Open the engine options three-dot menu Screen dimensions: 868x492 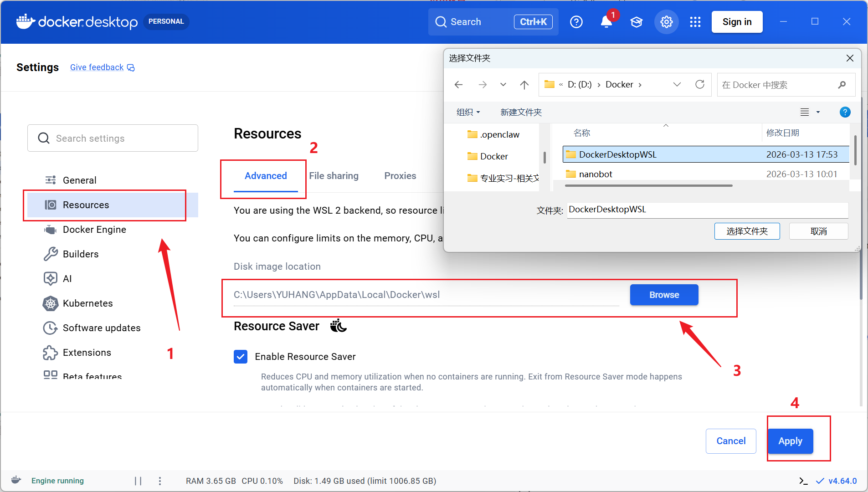coord(160,481)
